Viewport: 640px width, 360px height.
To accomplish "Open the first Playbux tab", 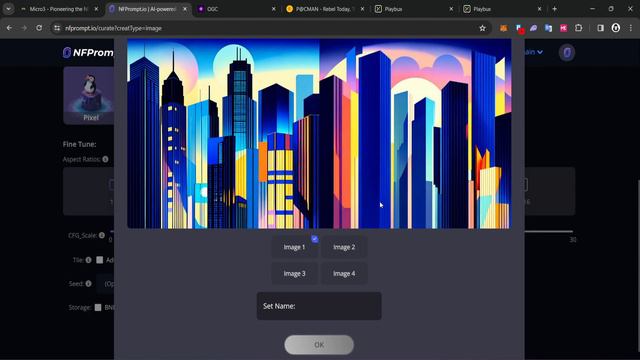I will click(414, 9).
